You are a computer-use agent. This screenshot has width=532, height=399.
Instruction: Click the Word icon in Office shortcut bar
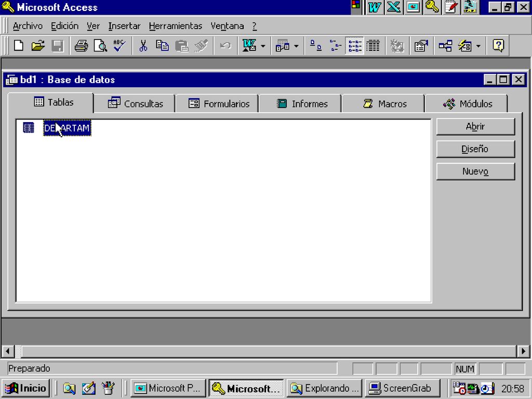point(374,7)
